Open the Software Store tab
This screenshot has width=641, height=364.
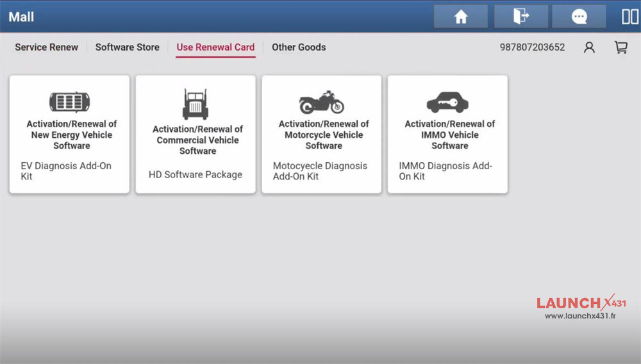pos(128,47)
